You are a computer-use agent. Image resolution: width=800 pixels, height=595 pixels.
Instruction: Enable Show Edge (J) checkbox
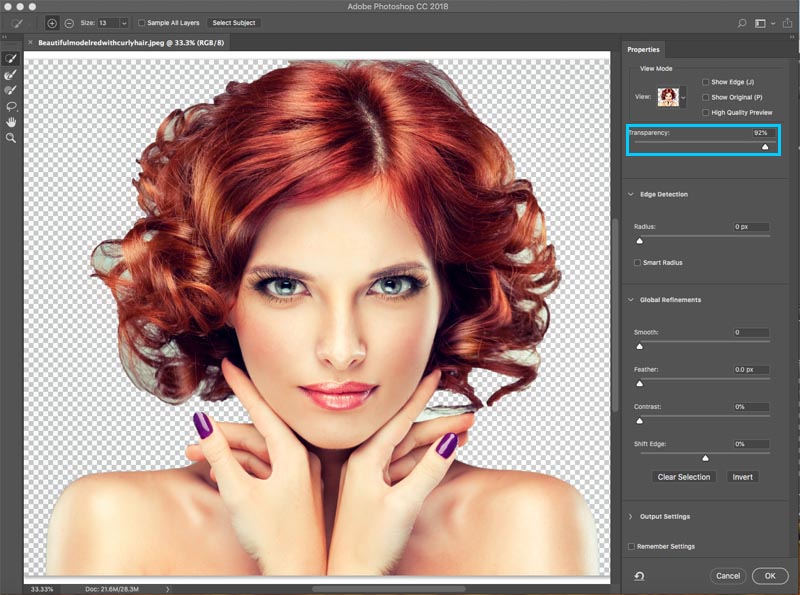[x=706, y=82]
